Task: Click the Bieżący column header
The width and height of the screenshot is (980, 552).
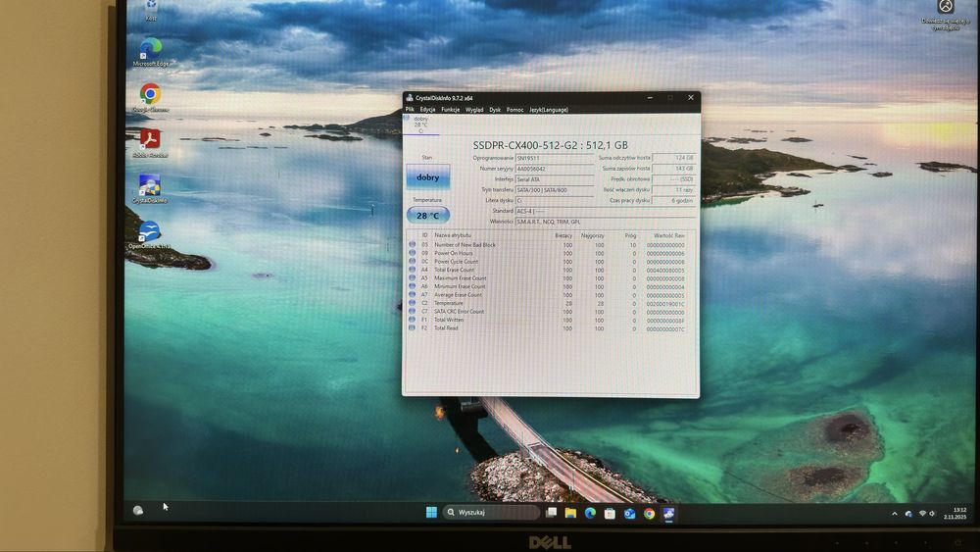Action: [563, 235]
